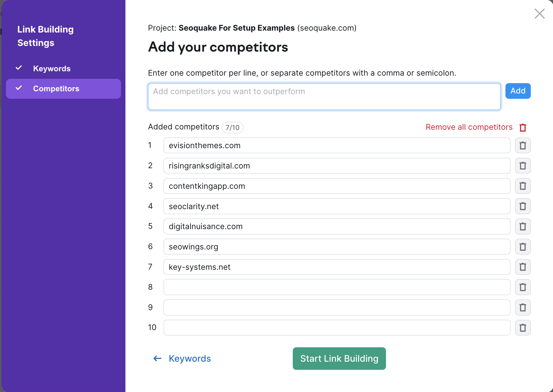Delete key-systems.net using trash icon
This screenshot has height=392, width=553.
point(523,267)
